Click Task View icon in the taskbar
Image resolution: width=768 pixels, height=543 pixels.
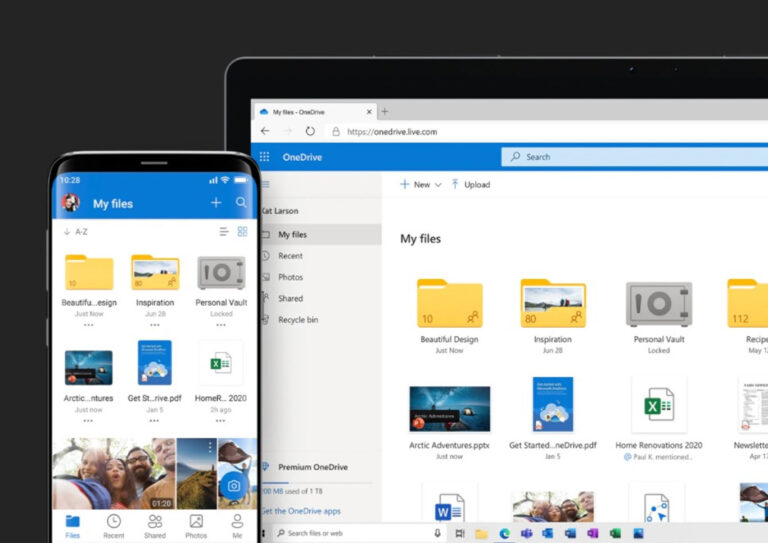(x=459, y=533)
